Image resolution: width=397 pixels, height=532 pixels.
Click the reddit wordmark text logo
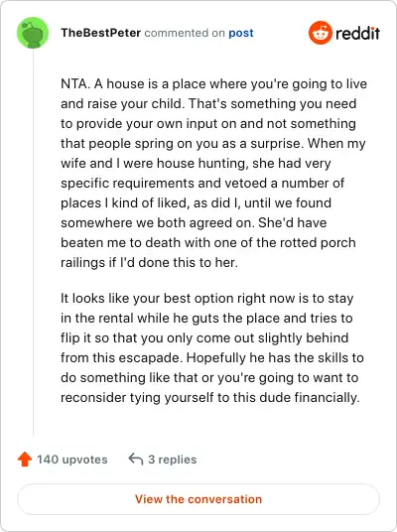click(x=357, y=33)
